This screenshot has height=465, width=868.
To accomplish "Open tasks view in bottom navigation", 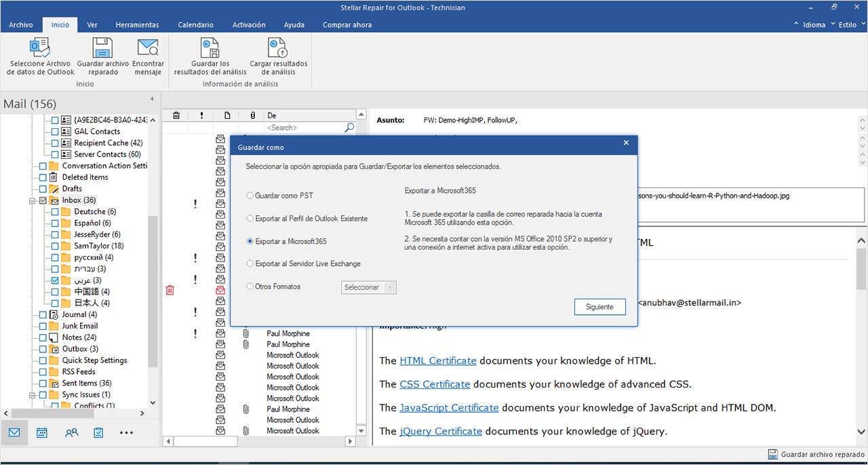I will [99, 432].
